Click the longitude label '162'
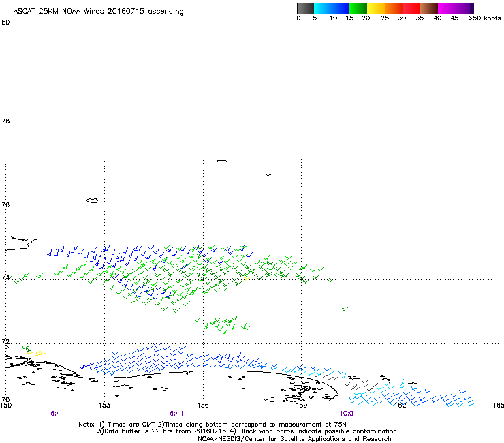This screenshot has height=443, width=504. click(400, 406)
